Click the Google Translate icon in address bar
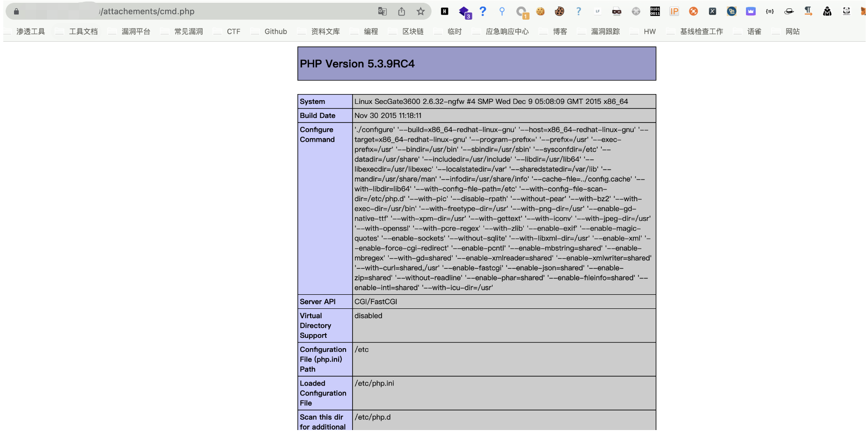868x438 pixels. [x=382, y=11]
